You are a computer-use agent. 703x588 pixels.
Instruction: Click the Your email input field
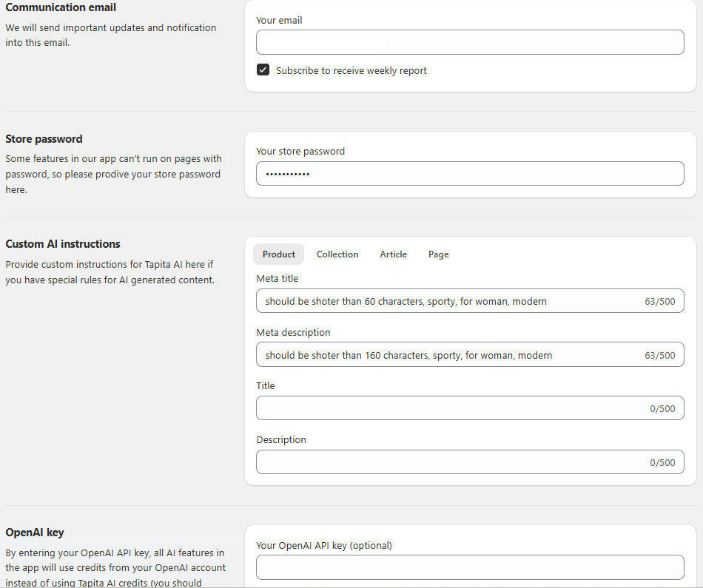coord(470,42)
